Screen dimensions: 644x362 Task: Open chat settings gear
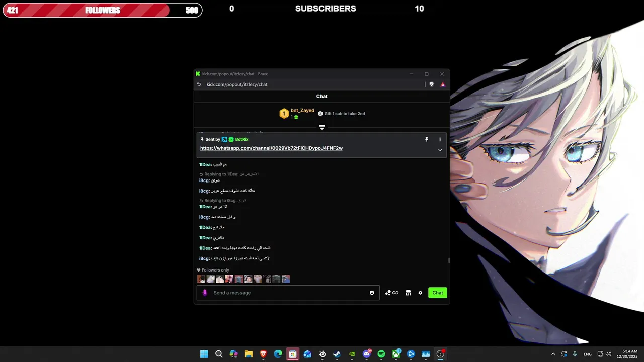420,293
